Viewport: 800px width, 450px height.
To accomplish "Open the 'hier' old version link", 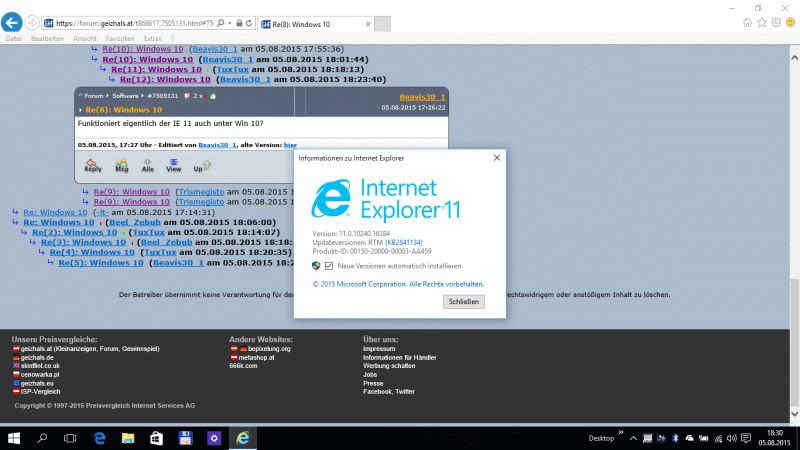I will (290, 145).
